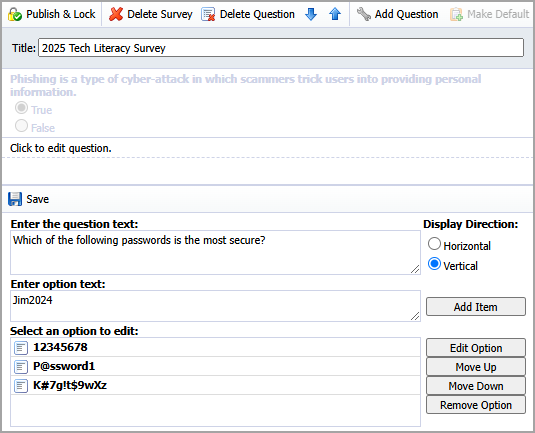Click the Add Question wrench icon
This screenshot has height=433, width=535.
364,14
